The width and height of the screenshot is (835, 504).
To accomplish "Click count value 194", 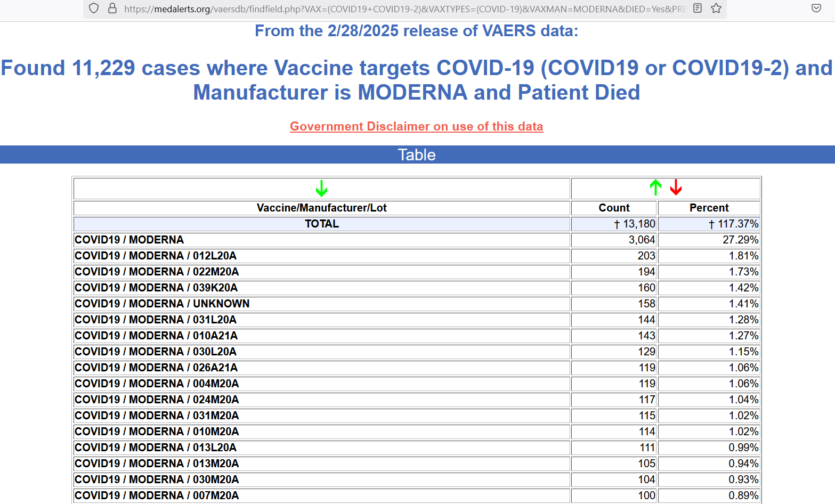I will 646,272.
